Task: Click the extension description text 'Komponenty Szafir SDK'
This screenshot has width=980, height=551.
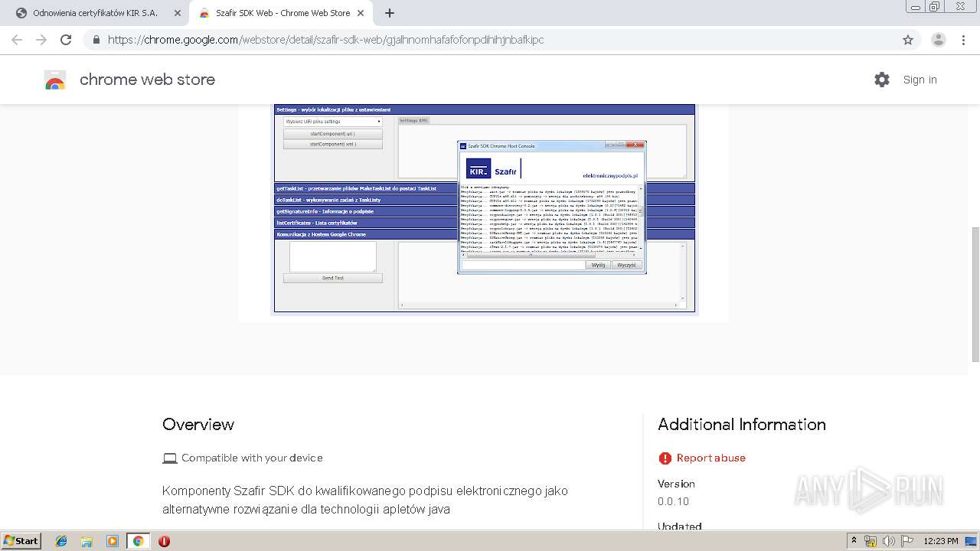Action: pos(364,500)
